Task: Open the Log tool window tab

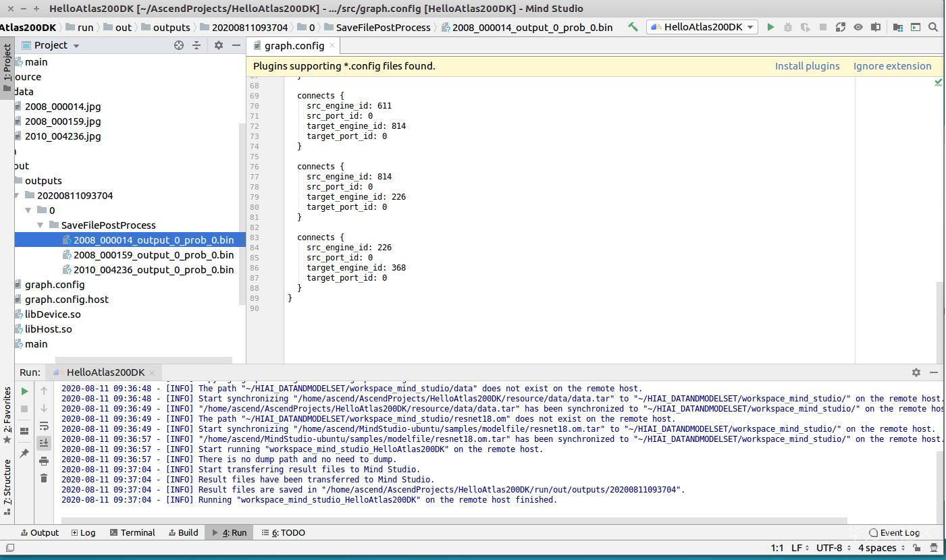Action: 84,532
